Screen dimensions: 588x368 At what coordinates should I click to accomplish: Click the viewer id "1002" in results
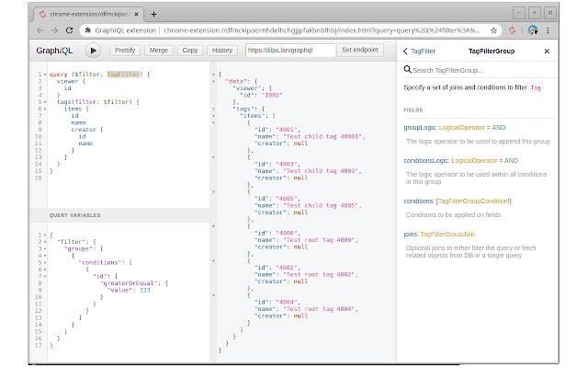(272, 96)
